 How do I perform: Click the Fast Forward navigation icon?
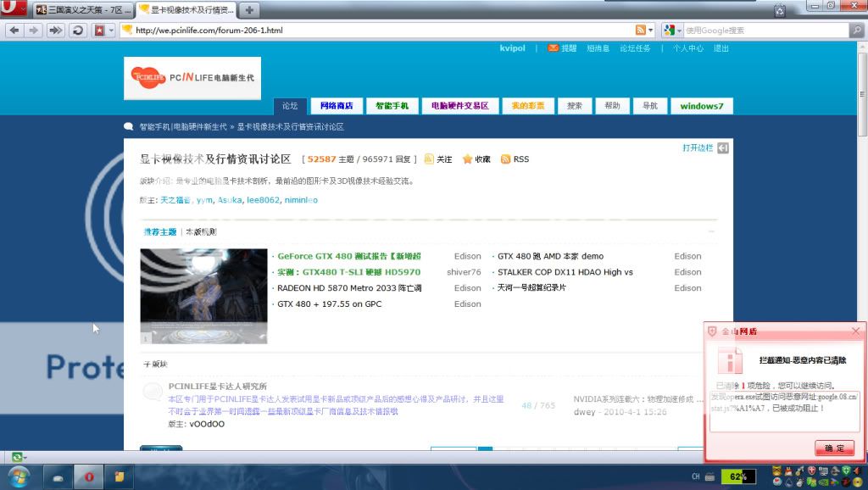coord(55,30)
